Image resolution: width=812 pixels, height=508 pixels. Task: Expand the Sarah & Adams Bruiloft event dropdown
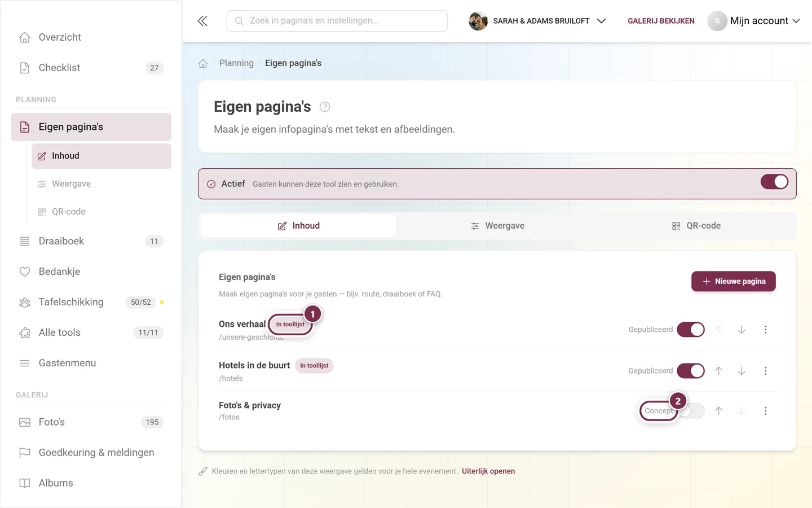(537, 21)
